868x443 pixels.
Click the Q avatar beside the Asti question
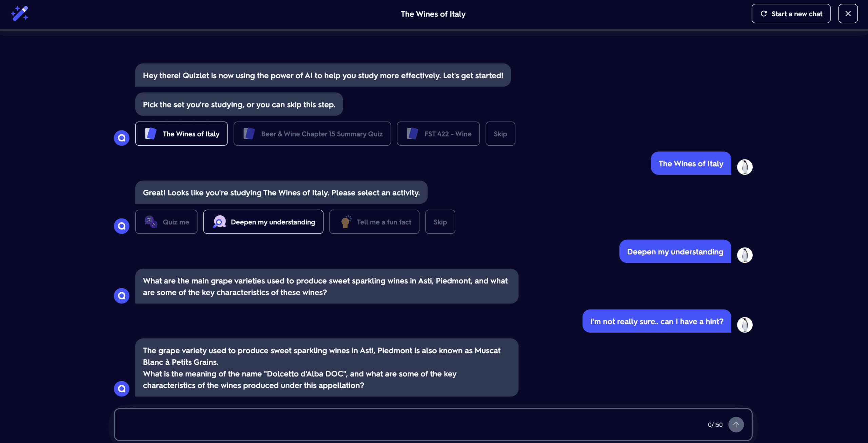pos(121,296)
